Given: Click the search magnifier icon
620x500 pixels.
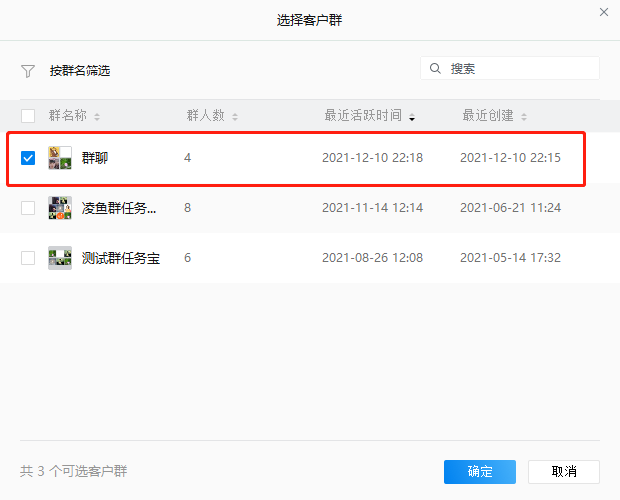Looking at the screenshot, I should [435, 69].
